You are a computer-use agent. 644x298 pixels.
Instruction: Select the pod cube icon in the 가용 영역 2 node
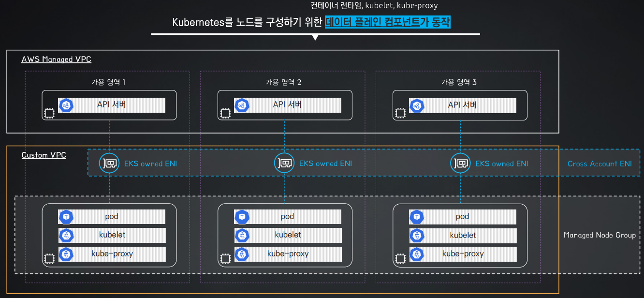click(x=242, y=217)
